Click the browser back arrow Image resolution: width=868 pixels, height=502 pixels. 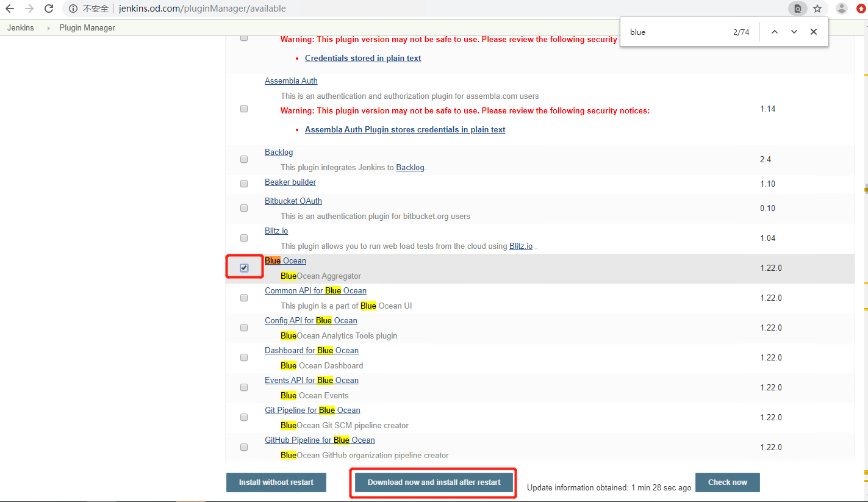tap(10, 9)
